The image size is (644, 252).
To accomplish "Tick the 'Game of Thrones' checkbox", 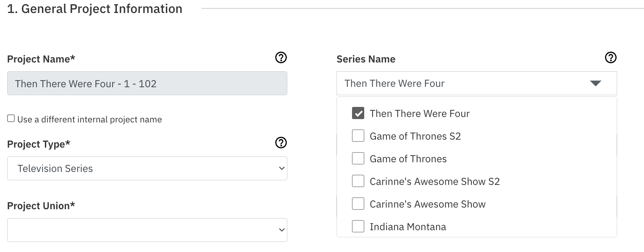I will [x=358, y=158].
